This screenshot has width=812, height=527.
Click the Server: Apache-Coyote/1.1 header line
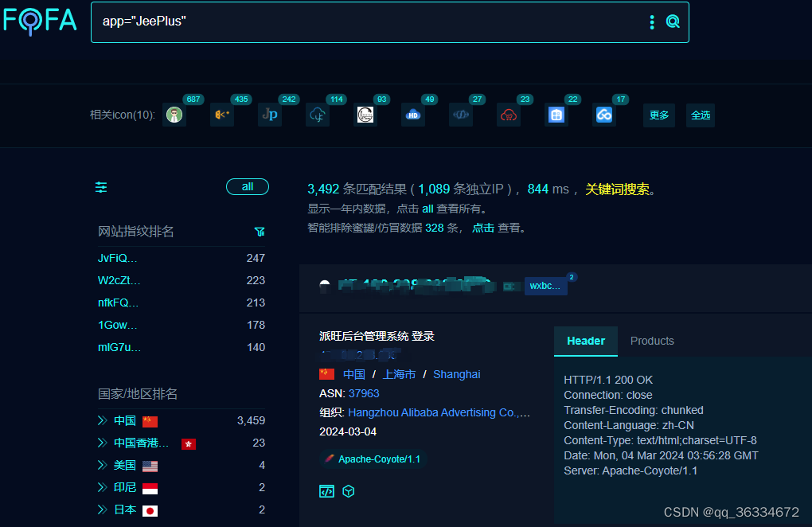[630, 470]
